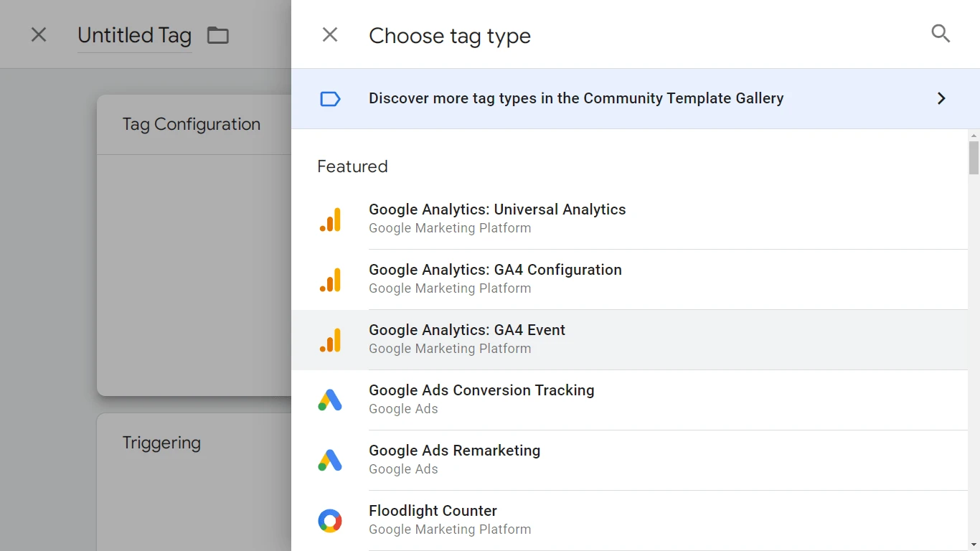Select Google Ads Conversion Tracking entry
This screenshot has height=551, width=980.
(481, 390)
